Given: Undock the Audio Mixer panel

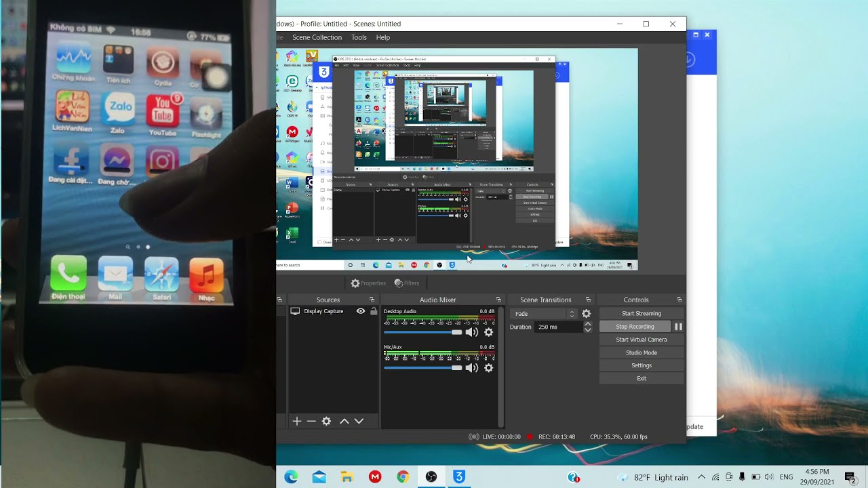Looking at the screenshot, I should pyautogui.click(x=498, y=300).
